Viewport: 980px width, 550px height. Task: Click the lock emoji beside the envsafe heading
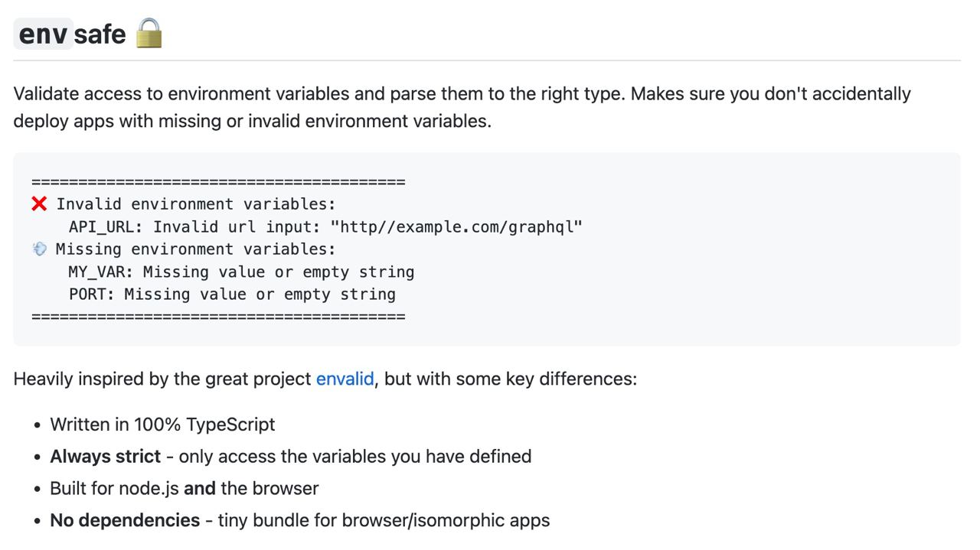click(149, 34)
